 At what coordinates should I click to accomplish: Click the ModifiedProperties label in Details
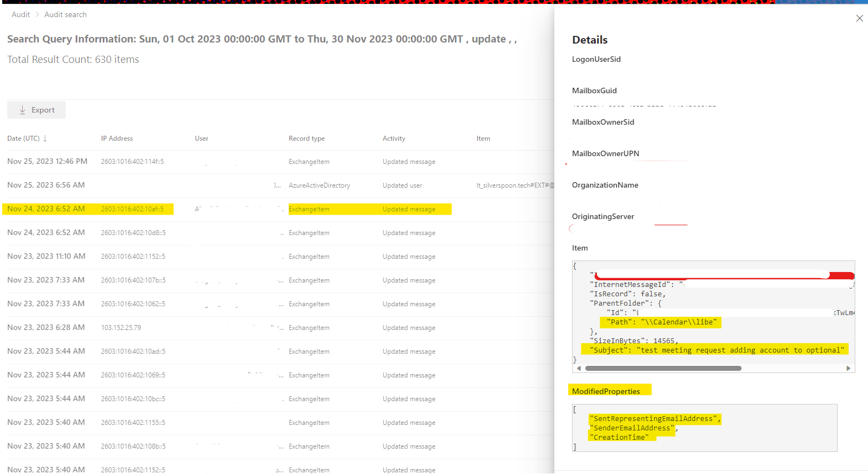click(x=606, y=391)
